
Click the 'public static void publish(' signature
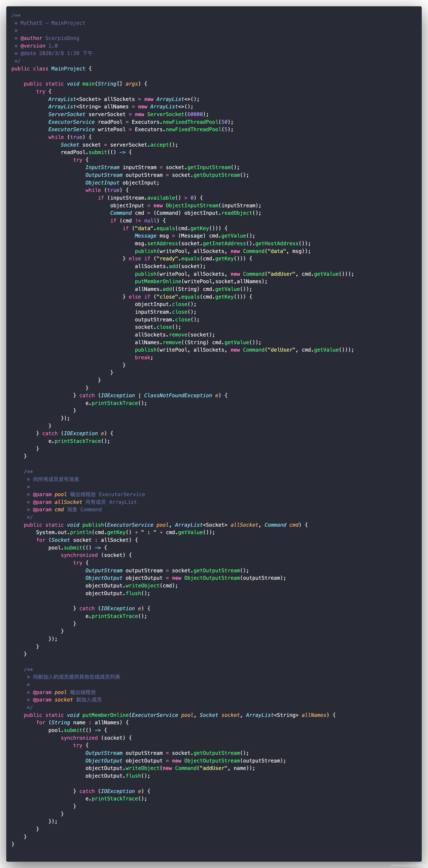point(166,525)
